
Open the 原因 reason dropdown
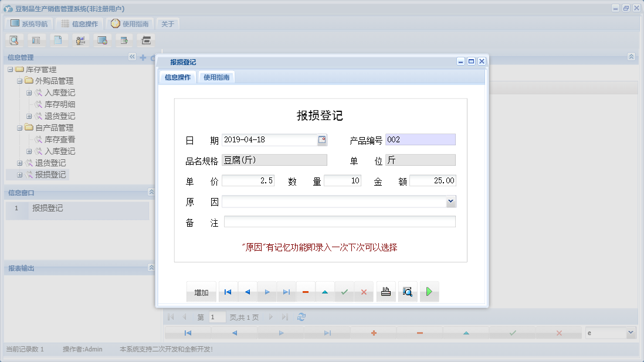pyautogui.click(x=450, y=201)
